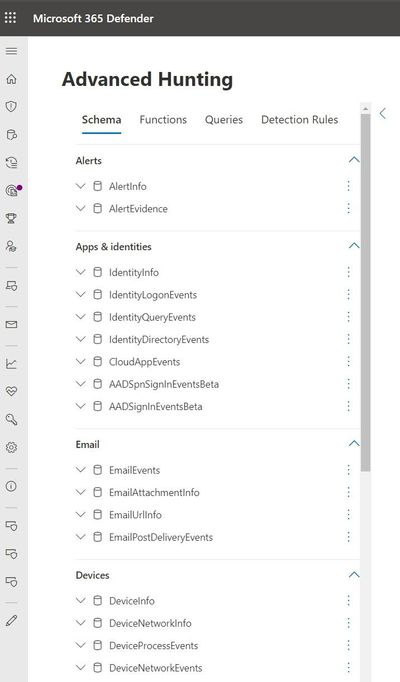Screen dimensions: 400x682
Task: Click the schema pane vertical scrollbar
Action: tap(366, 291)
